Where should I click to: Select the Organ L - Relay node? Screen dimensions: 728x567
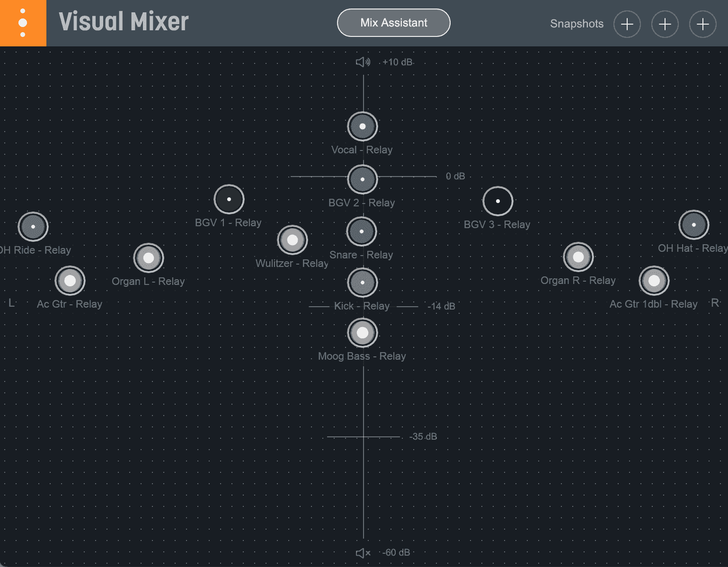[x=149, y=258]
